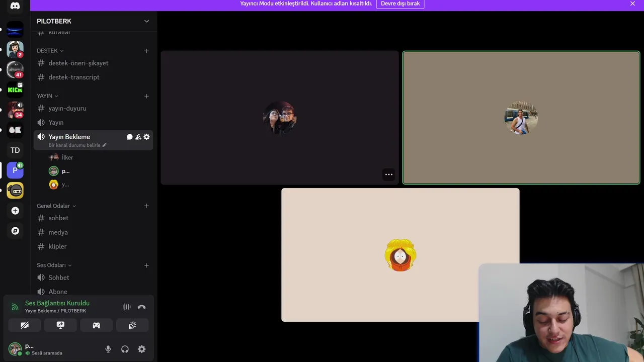Join Sohbet voice channel

point(94,278)
